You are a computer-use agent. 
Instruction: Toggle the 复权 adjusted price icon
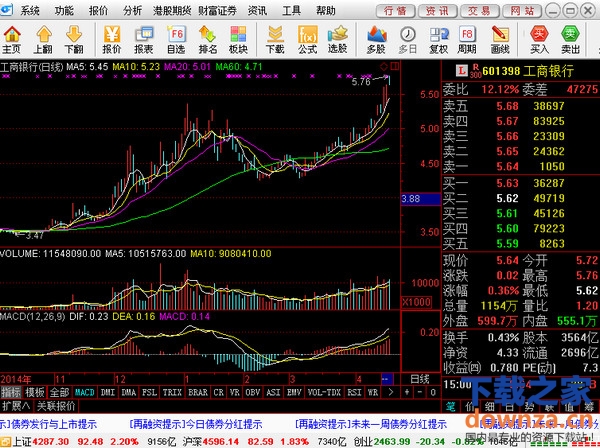tap(438, 40)
